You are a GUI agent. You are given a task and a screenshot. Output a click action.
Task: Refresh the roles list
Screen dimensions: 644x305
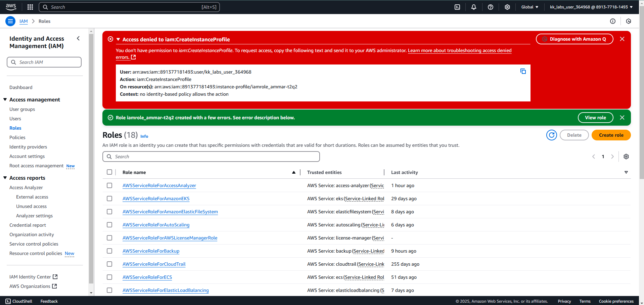pos(552,135)
